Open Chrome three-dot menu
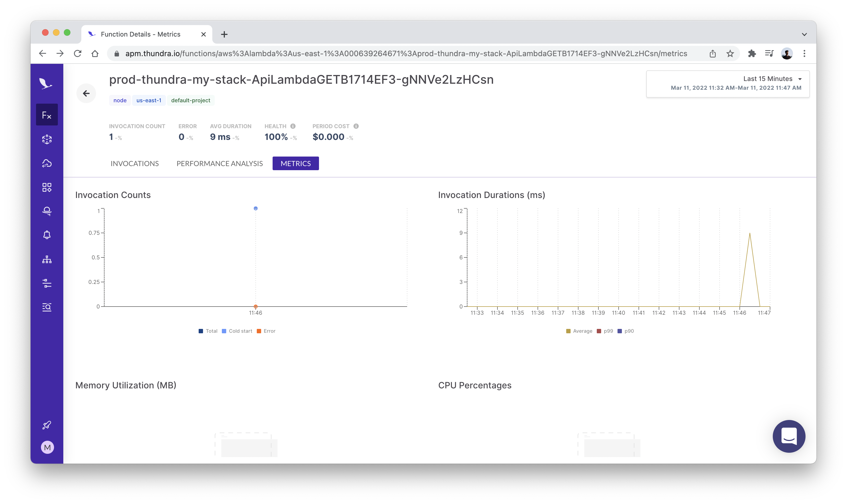Screen dimensions: 847x504 point(804,53)
